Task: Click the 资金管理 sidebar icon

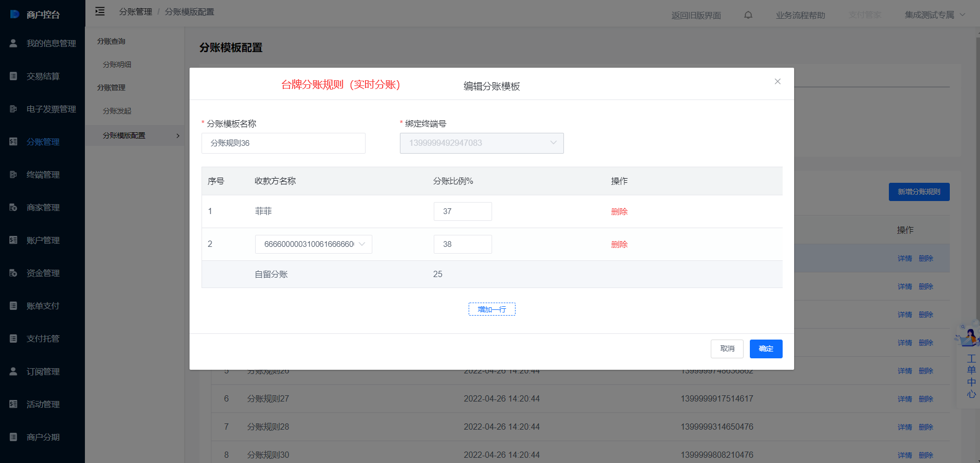Action: pyautogui.click(x=14, y=273)
